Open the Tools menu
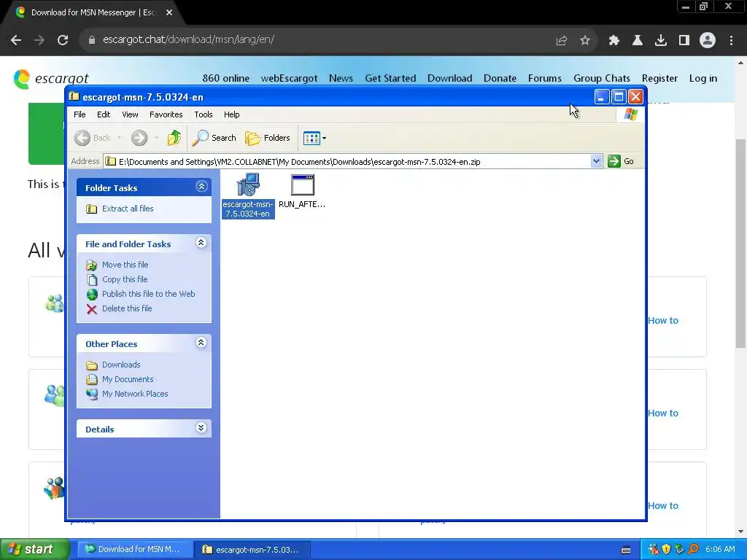747x560 pixels. (x=204, y=114)
